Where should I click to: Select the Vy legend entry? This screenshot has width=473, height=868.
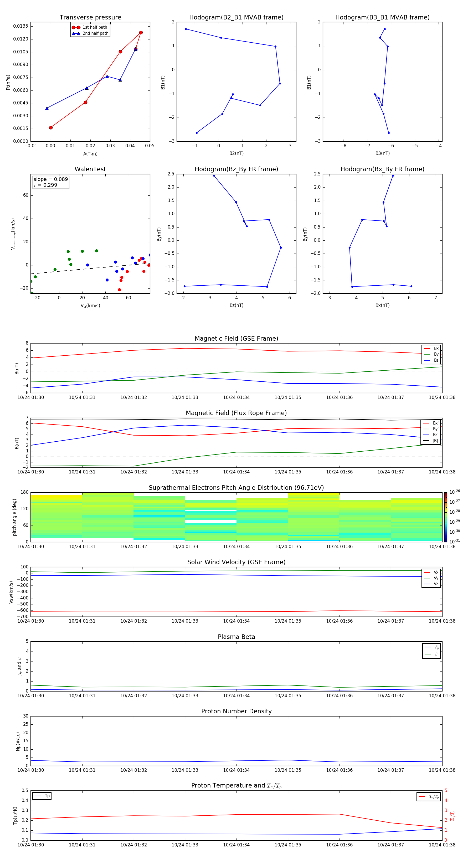click(431, 578)
